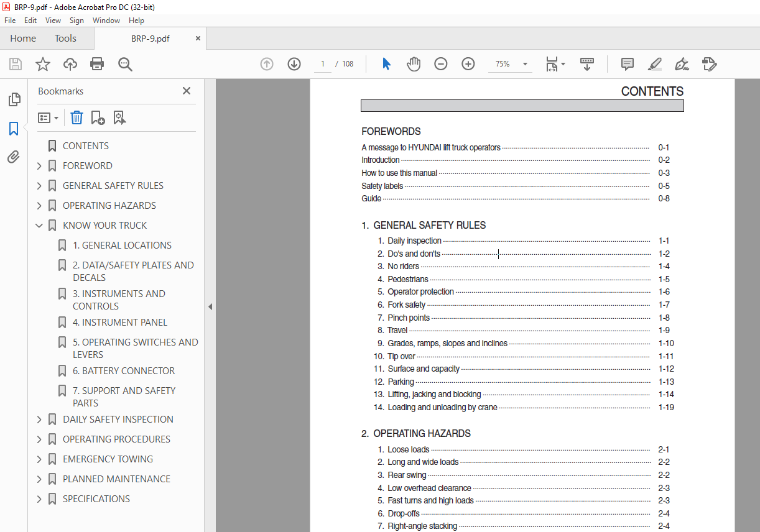The height and width of the screenshot is (532, 760).
Task: Go to previous page arrow
Action: pos(267,64)
